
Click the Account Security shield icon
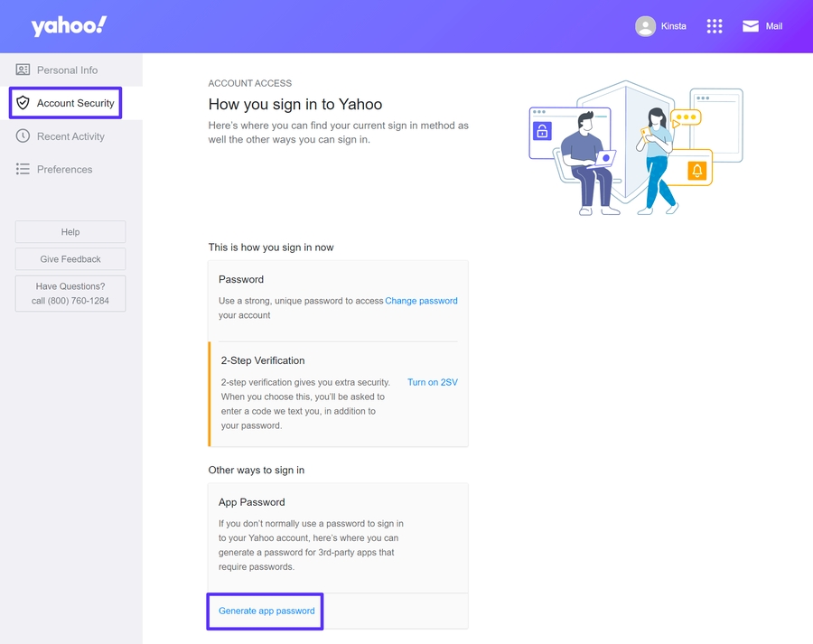click(23, 103)
